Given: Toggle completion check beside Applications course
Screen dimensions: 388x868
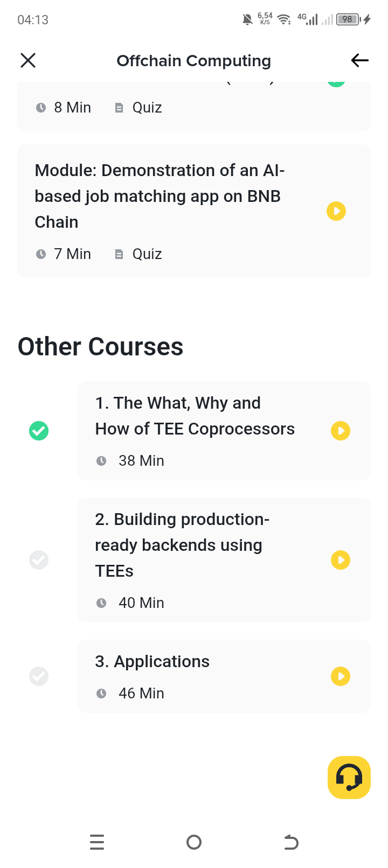Looking at the screenshot, I should point(39,676).
